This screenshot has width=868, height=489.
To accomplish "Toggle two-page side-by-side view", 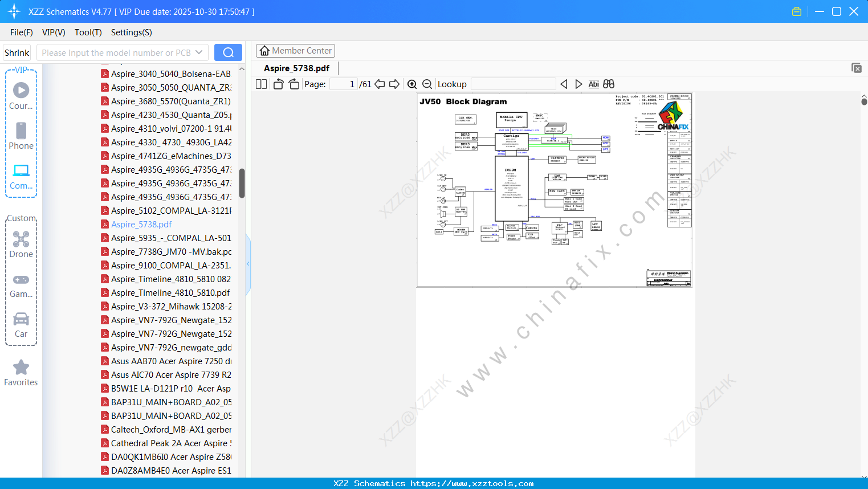I will [262, 84].
